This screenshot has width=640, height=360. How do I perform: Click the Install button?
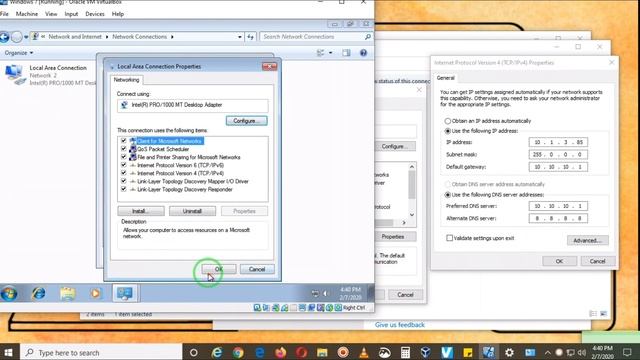point(141,211)
